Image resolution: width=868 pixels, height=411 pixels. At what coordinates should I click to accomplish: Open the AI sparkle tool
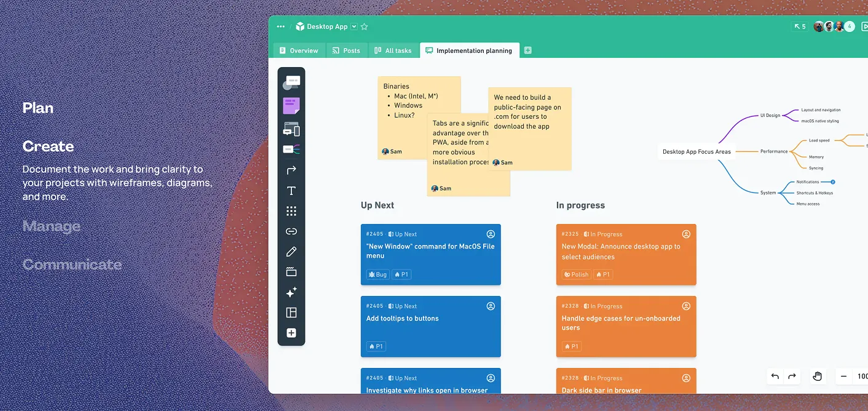coord(291,292)
